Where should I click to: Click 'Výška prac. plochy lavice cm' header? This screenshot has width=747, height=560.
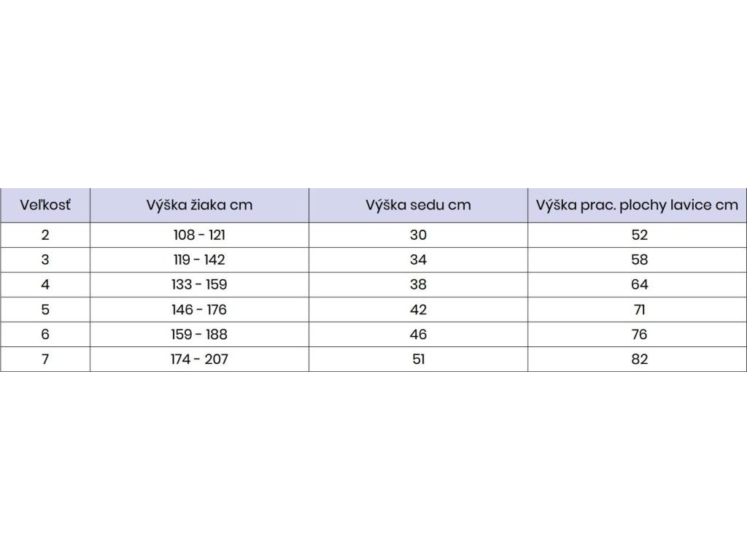point(637,205)
